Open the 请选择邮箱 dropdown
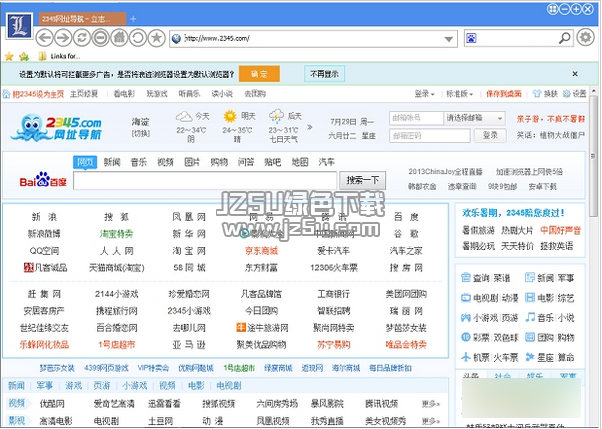Viewport: 602px width, 429px height. point(475,118)
